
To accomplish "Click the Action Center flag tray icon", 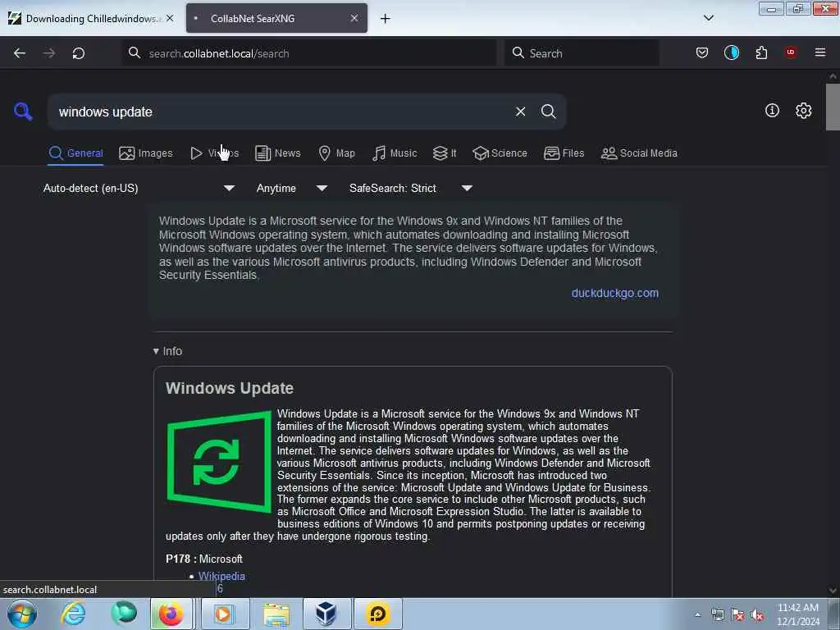I will point(737,615).
